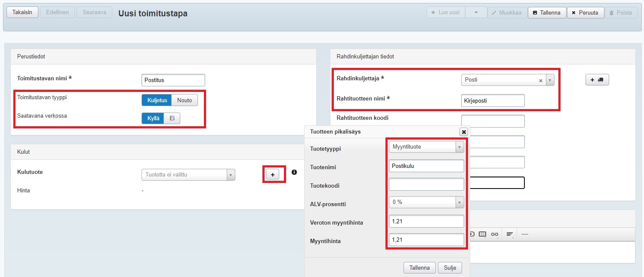The image size is (644, 277).
Task: Clear the Posti selection with the x
Action: click(x=541, y=80)
